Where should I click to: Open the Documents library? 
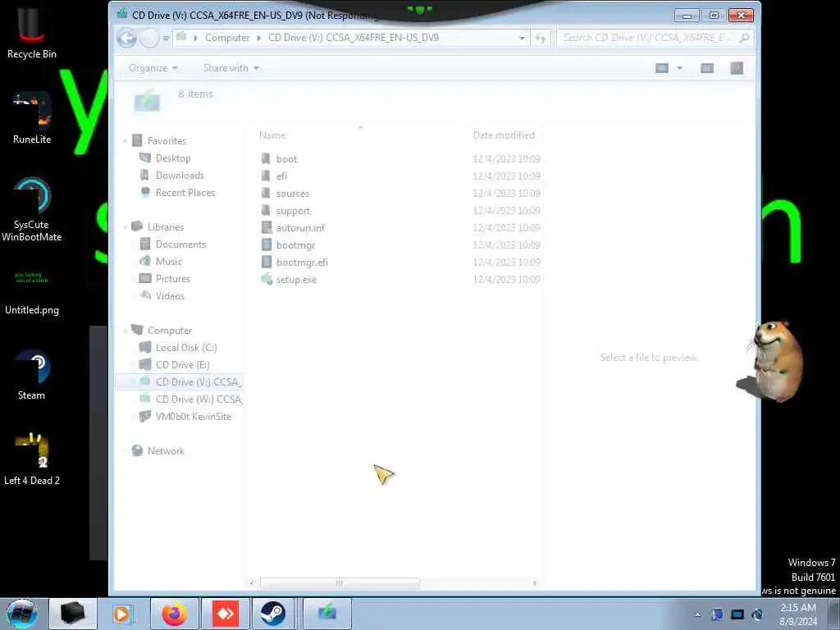pos(180,244)
